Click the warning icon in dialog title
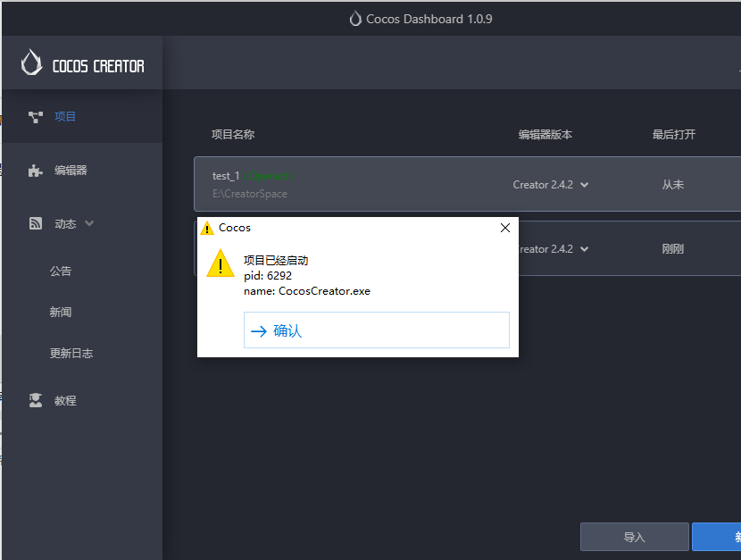The height and width of the screenshot is (560, 741). coord(207,228)
